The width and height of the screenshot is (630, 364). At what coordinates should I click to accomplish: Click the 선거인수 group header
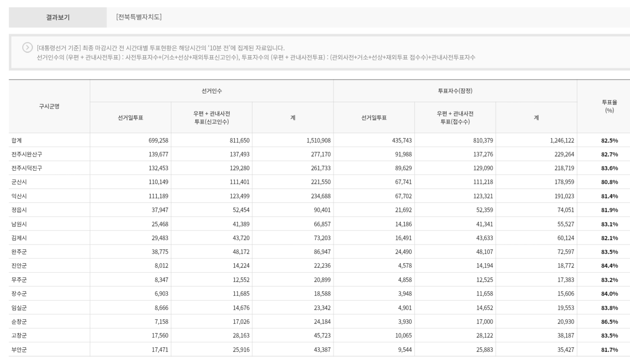[211, 91]
